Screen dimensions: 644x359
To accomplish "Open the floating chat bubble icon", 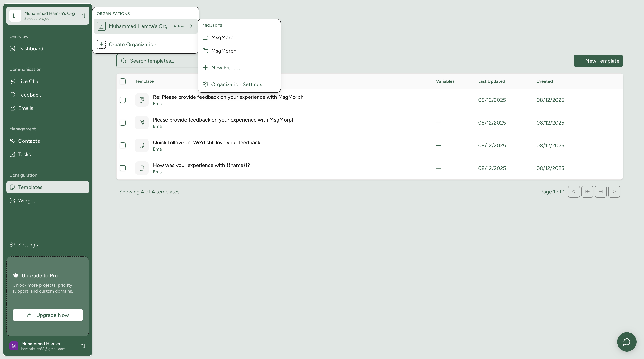I will click(x=626, y=342).
